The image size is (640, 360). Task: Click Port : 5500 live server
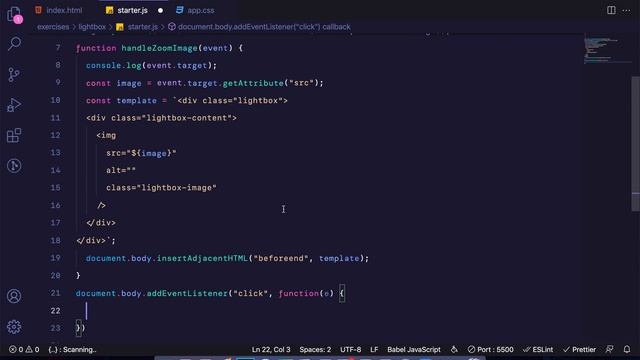(491, 349)
